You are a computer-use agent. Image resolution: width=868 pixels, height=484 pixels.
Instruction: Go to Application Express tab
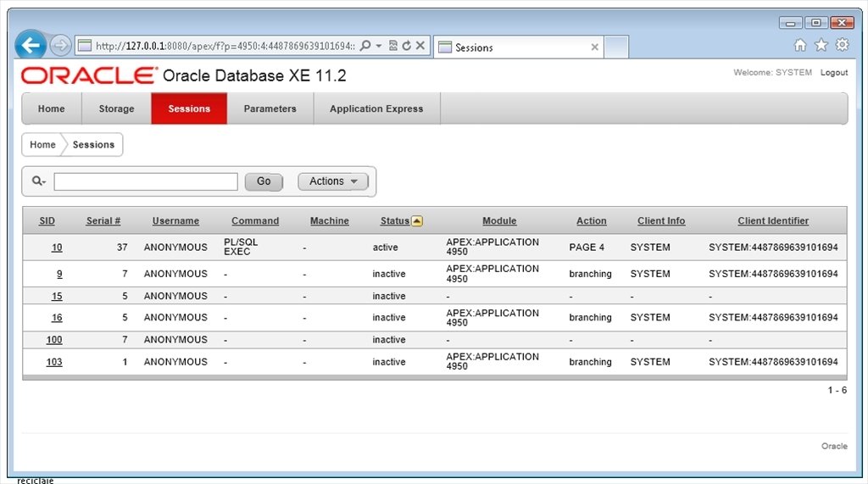[376, 108]
